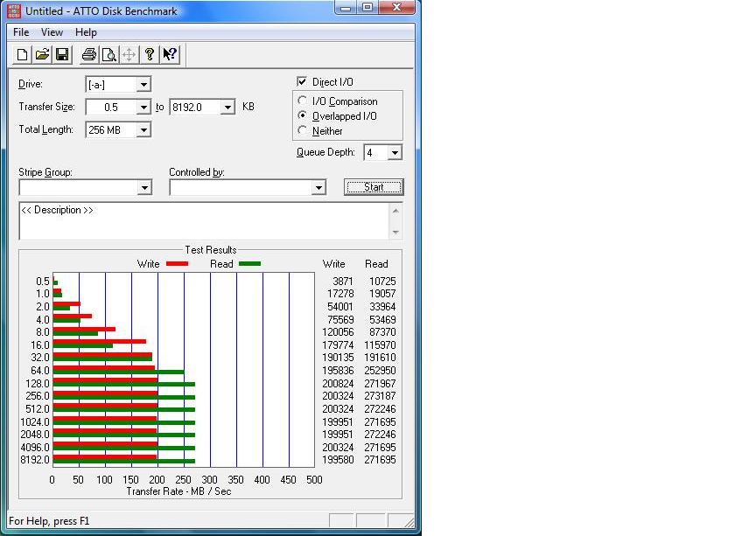
Task: Click the write value 200824
Action: 338,384
